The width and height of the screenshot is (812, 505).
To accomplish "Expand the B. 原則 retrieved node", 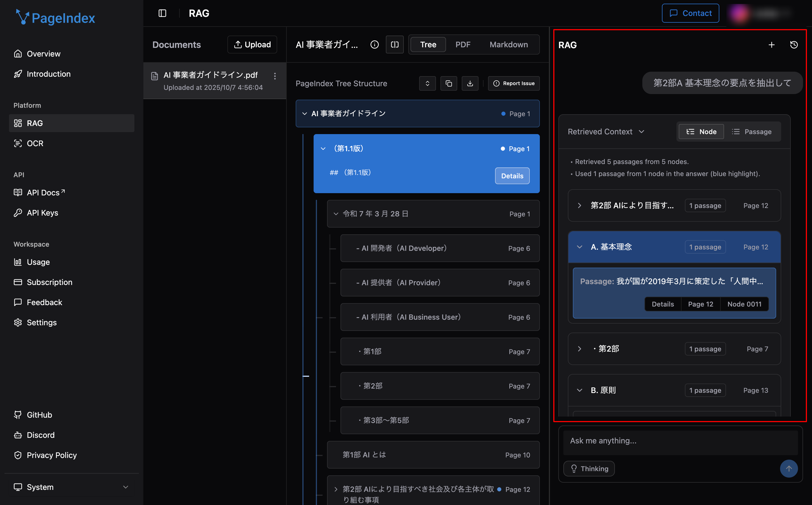I will pos(580,390).
